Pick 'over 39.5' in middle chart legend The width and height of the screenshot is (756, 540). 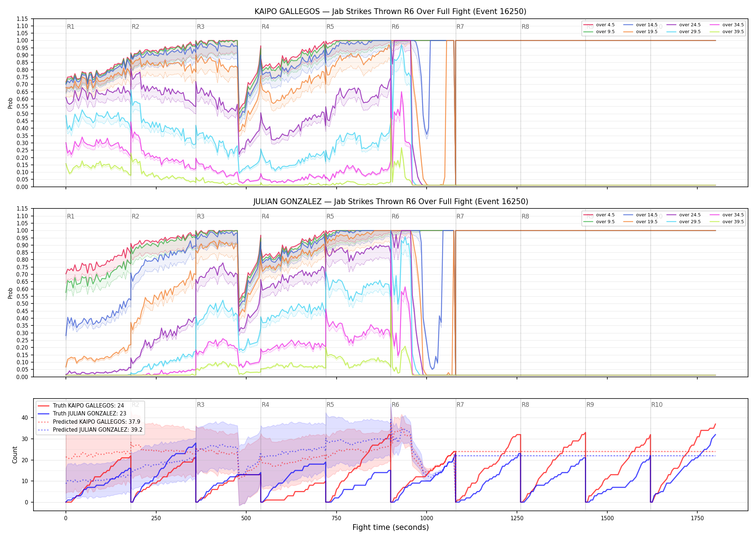point(727,222)
